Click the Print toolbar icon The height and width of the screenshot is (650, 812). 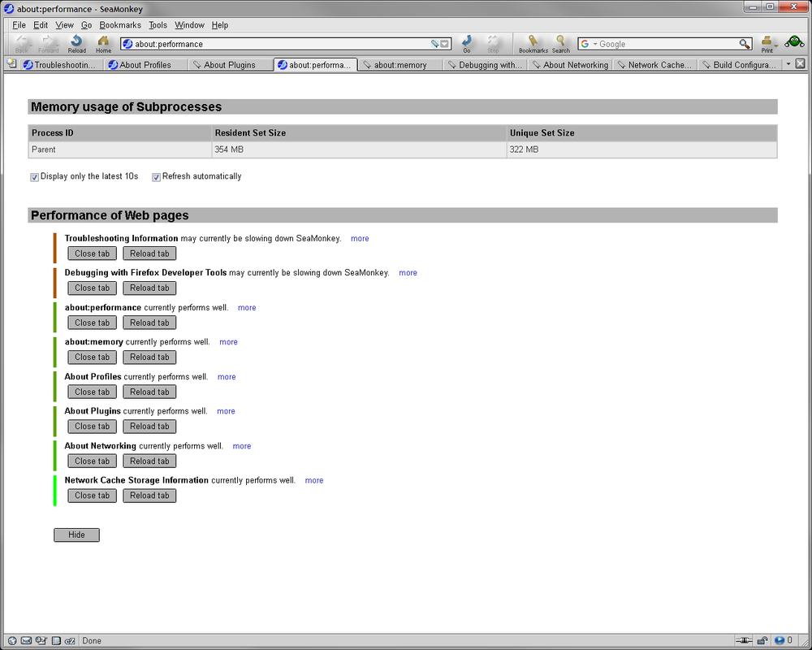pyautogui.click(x=767, y=44)
